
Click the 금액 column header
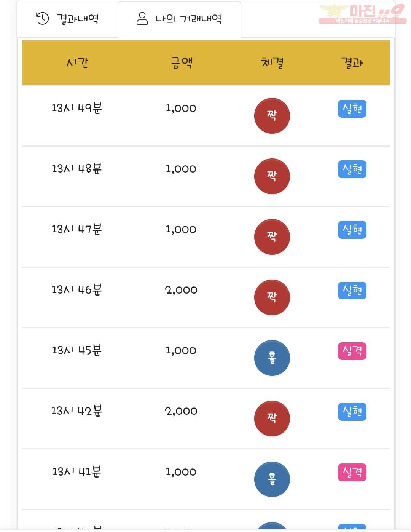click(x=182, y=62)
